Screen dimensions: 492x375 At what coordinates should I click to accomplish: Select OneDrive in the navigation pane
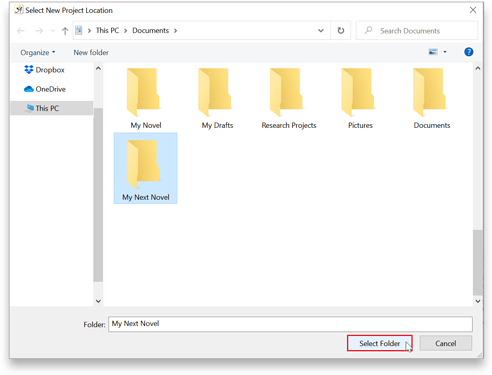point(45,89)
